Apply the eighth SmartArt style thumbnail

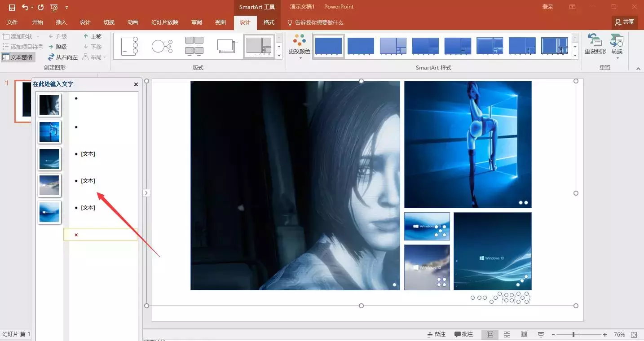coord(555,46)
